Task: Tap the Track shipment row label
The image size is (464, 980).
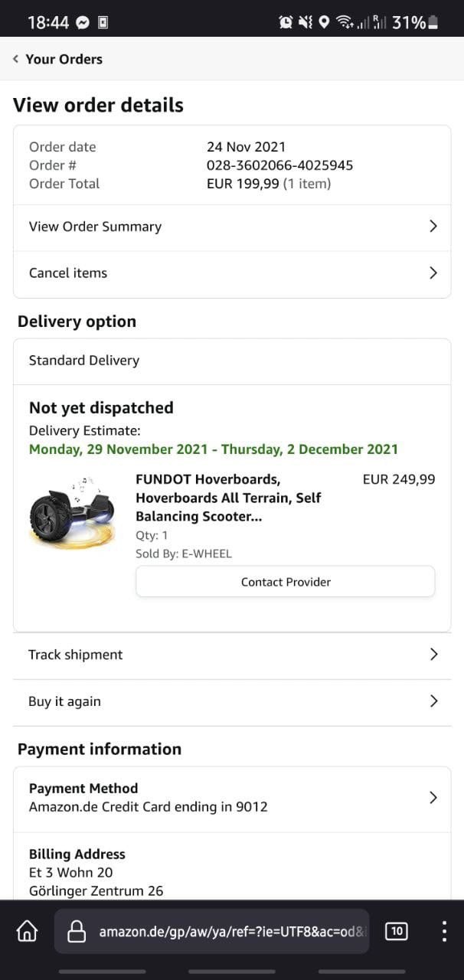Action: tap(76, 655)
